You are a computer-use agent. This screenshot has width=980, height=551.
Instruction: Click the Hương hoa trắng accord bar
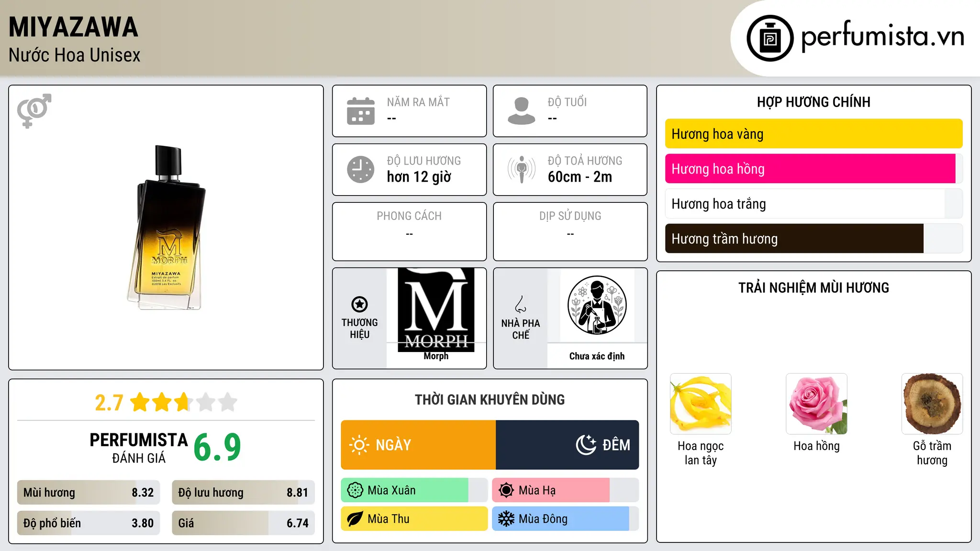813,204
